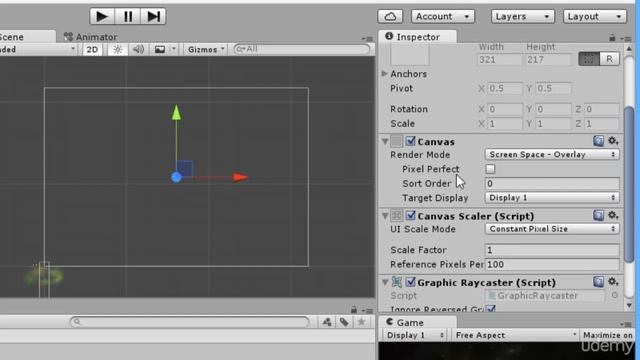Open the Render Mode dropdown

pyautogui.click(x=552, y=155)
